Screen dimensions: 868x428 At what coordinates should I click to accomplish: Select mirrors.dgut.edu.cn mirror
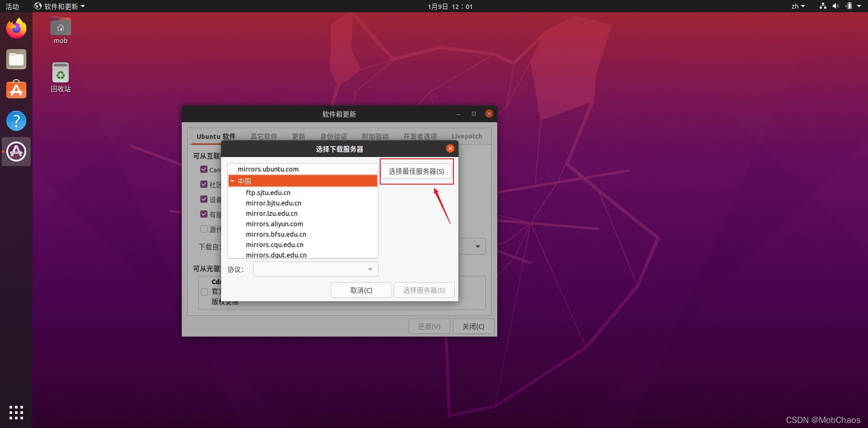point(303,255)
